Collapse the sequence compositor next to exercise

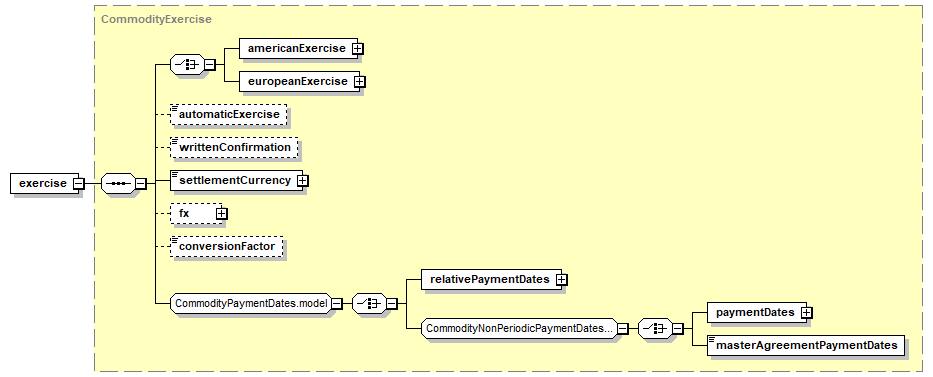tap(140, 183)
